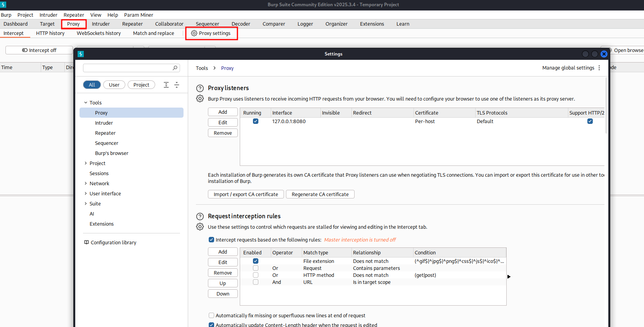Image resolution: width=644 pixels, height=327 pixels.
Task: Click the expand all sections icon
Action: pos(166,85)
